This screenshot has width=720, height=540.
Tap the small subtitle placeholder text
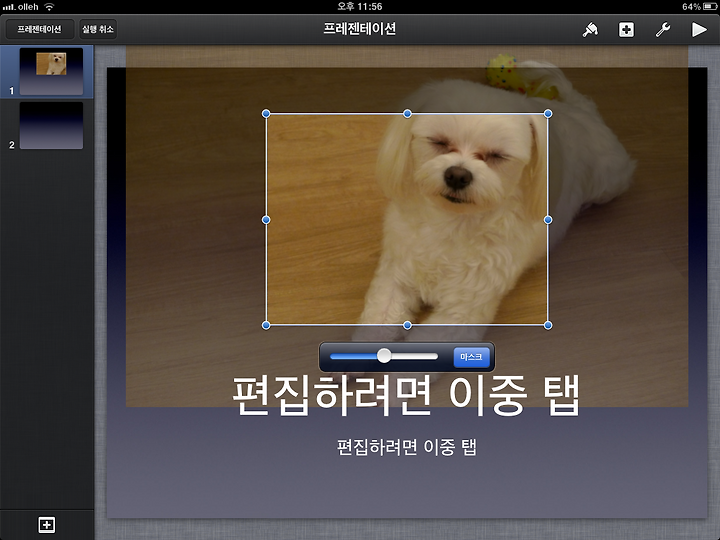407,447
